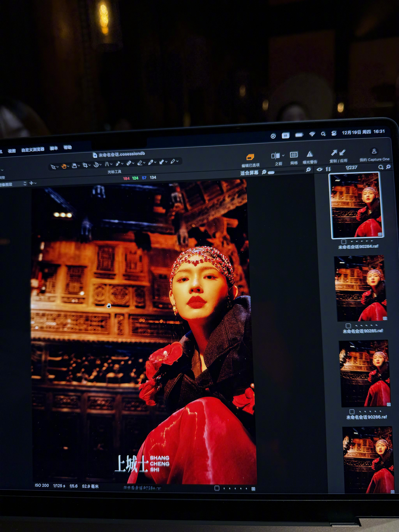Toggle the browser eye visibility icon

pyautogui.click(x=319, y=170)
